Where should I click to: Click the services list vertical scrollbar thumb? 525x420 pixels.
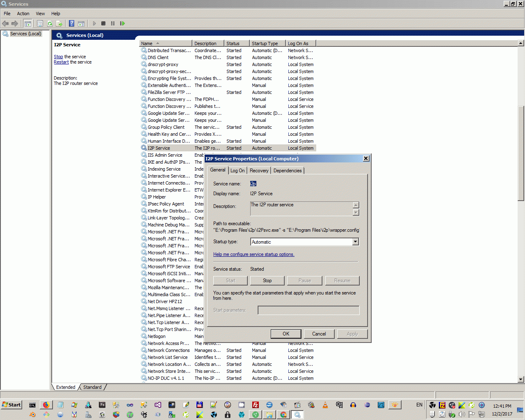521,153
